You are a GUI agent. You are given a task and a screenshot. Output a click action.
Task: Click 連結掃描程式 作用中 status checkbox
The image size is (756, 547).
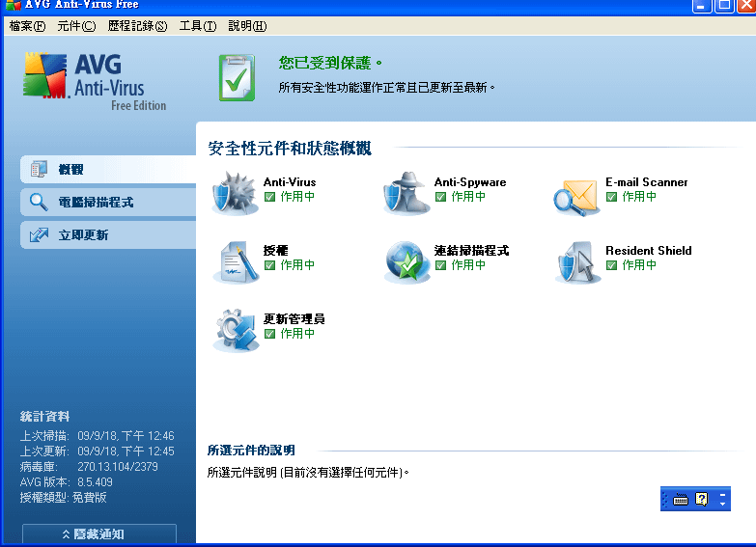pos(440,265)
